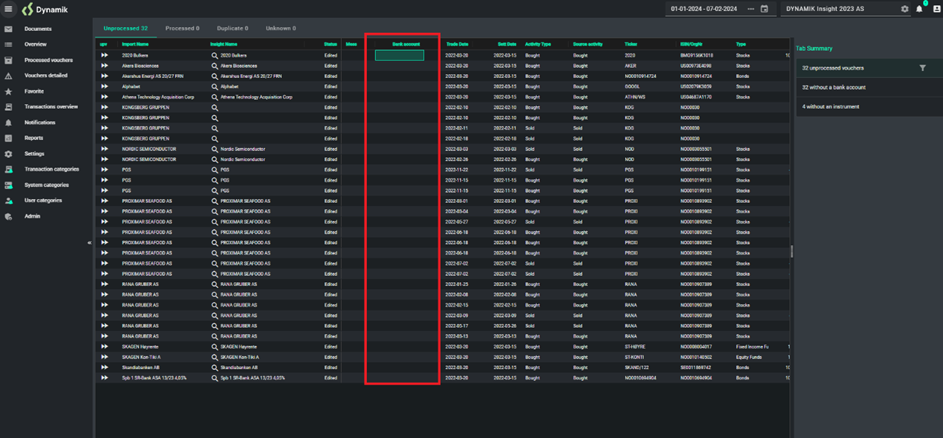
Task: Click the Notifications bell icon in sidebar
Action: pos(9,122)
